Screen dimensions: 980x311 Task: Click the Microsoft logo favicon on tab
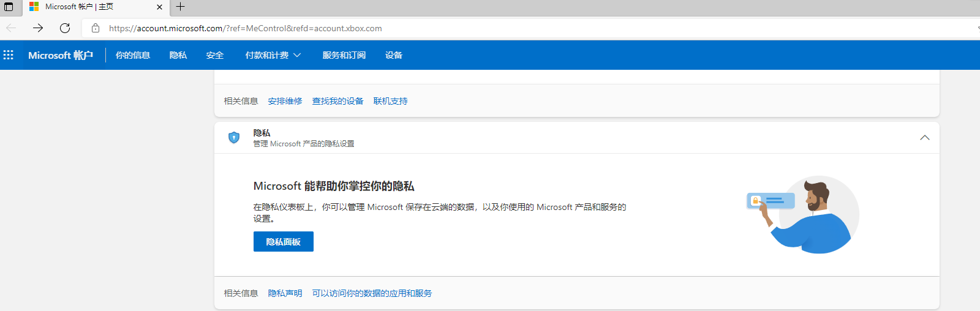(34, 7)
